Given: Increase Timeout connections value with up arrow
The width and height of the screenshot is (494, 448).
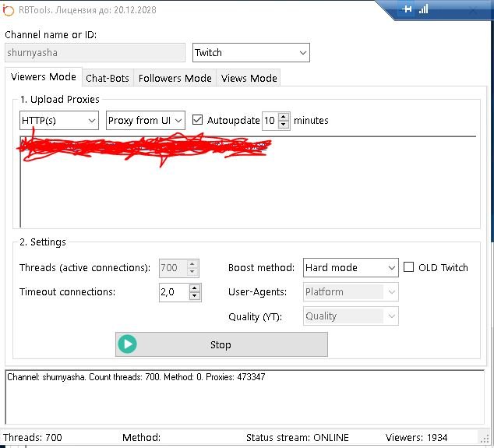Looking at the screenshot, I should (194, 287).
